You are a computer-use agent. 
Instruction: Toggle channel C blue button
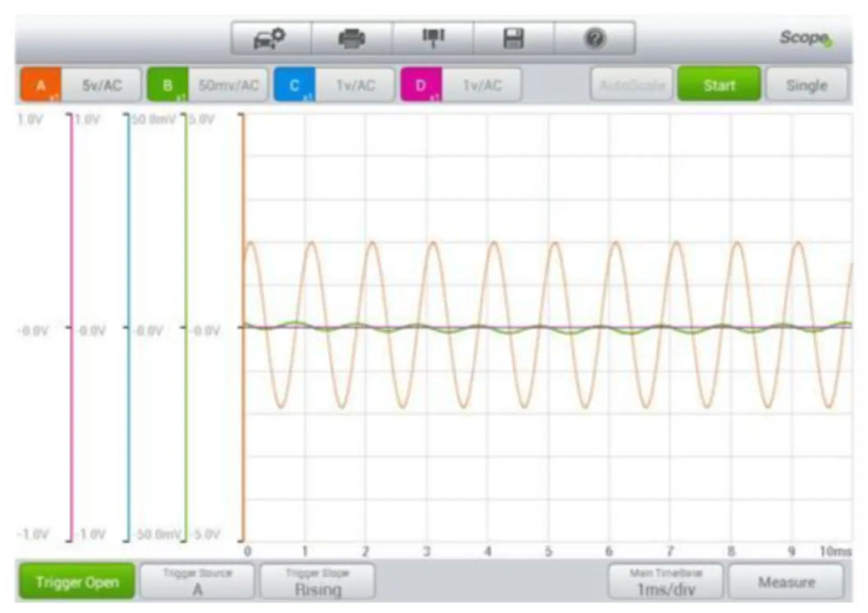coord(294,85)
